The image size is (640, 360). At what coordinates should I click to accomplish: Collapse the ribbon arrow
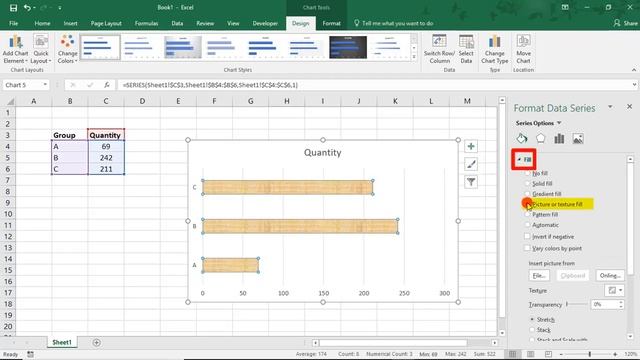tap(634, 70)
